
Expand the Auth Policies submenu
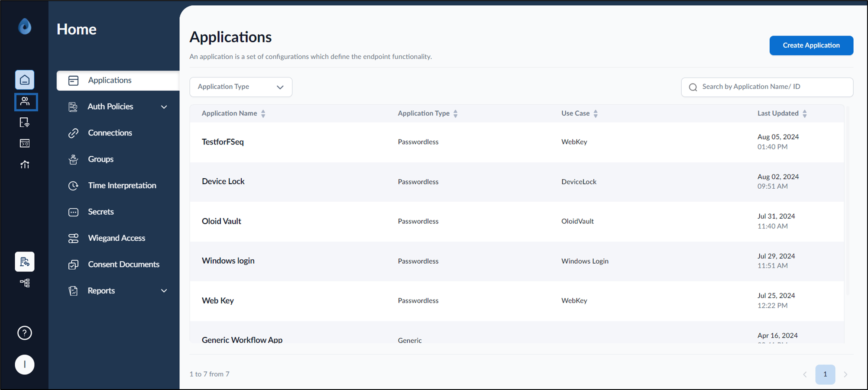click(x=164, y=107)
